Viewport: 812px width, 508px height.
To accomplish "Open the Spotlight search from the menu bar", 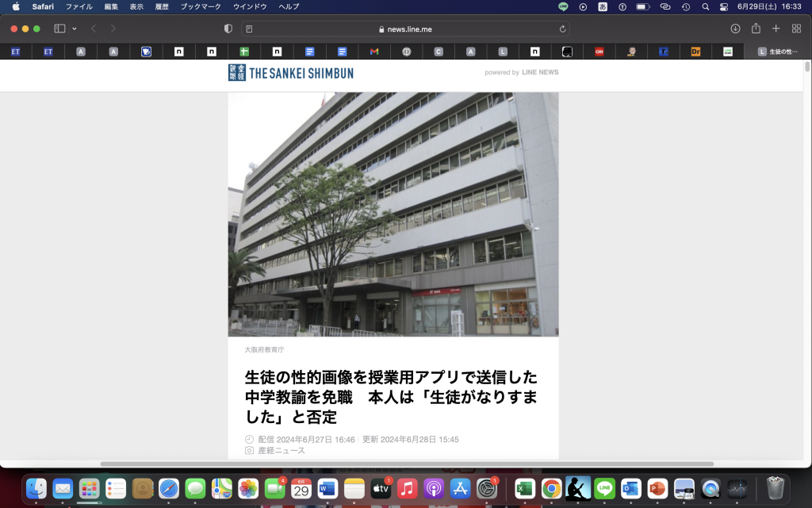I will click(705, 6).
